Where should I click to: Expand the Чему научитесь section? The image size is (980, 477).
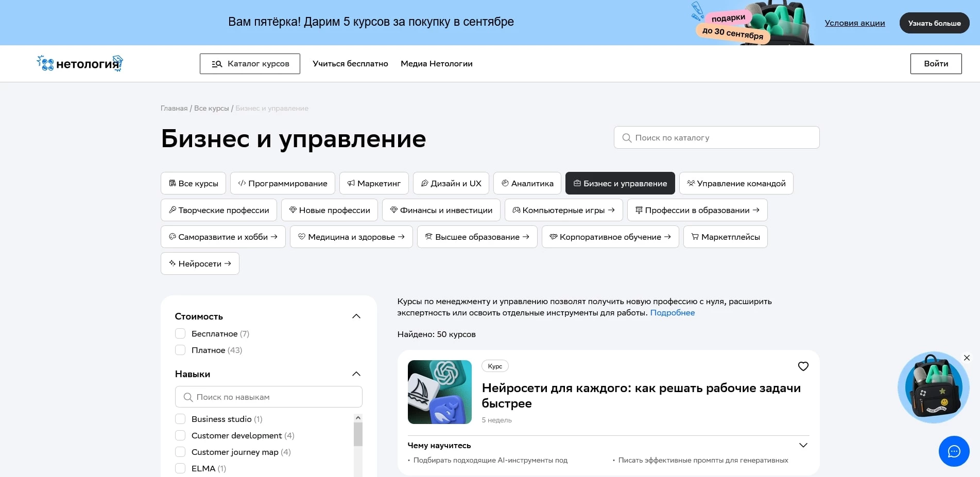803,445
